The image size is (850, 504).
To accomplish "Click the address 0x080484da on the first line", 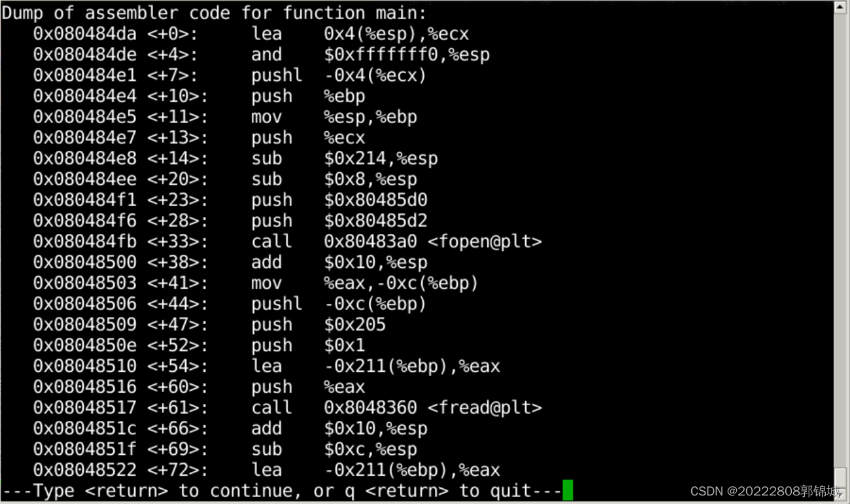I will [84, 34].
